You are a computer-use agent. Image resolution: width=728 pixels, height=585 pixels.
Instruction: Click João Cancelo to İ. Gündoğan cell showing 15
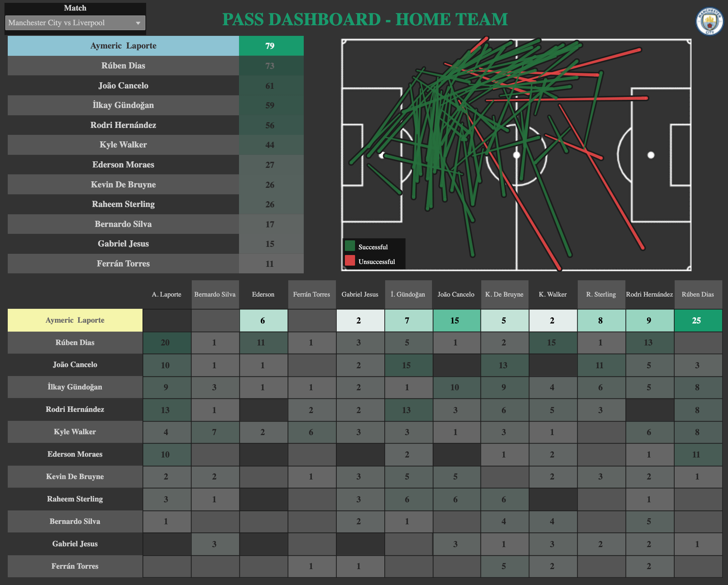coord(408,365)
